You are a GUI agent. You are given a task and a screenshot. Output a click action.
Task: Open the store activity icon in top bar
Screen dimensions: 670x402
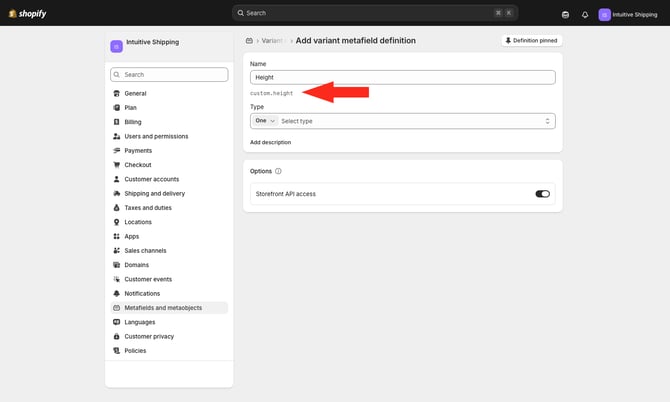click(x=565, y=15)
